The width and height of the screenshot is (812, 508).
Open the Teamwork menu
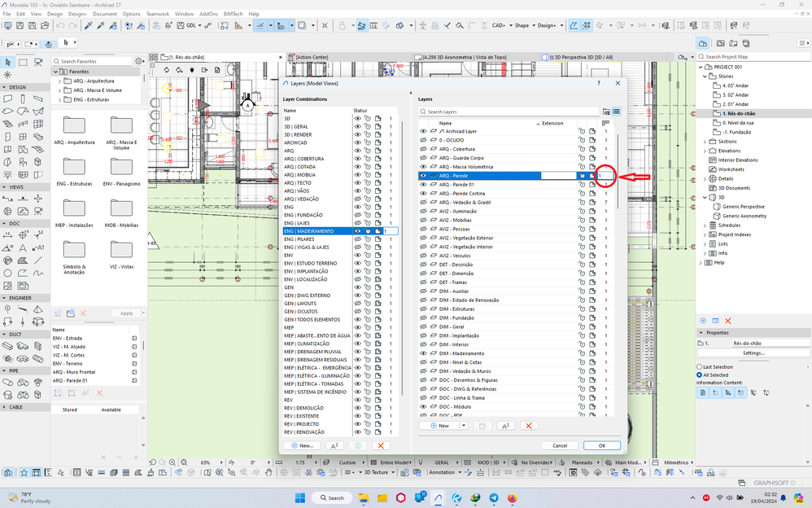click(157, 14)
